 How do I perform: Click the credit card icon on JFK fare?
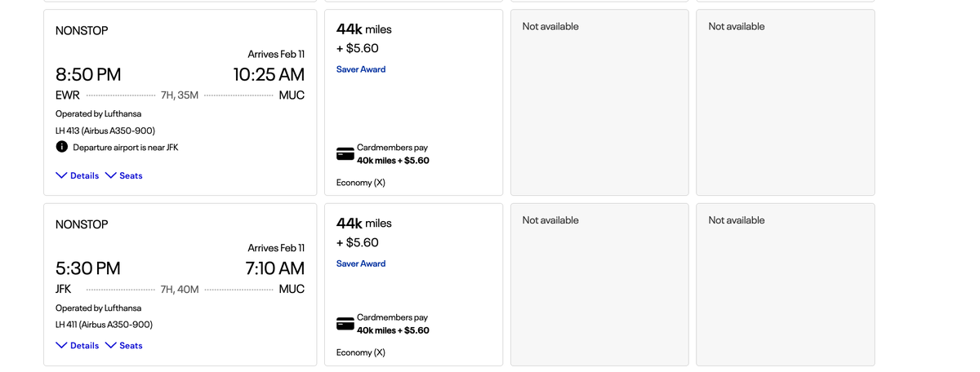[x=345, y=324]
